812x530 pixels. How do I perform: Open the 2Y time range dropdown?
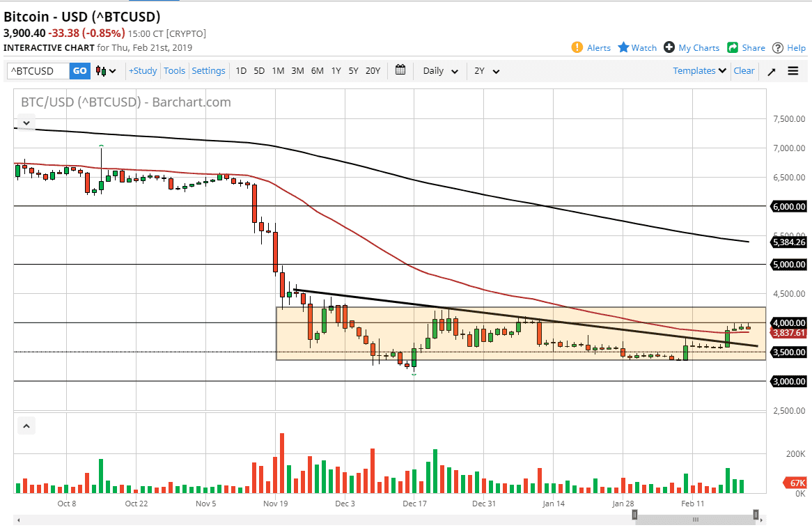click(486, 70)
